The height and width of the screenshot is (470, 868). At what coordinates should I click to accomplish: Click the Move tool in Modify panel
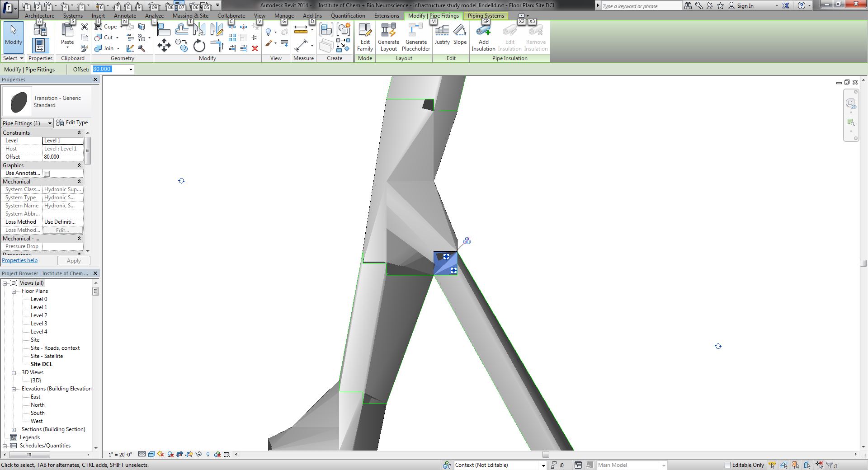pos(164,46)
